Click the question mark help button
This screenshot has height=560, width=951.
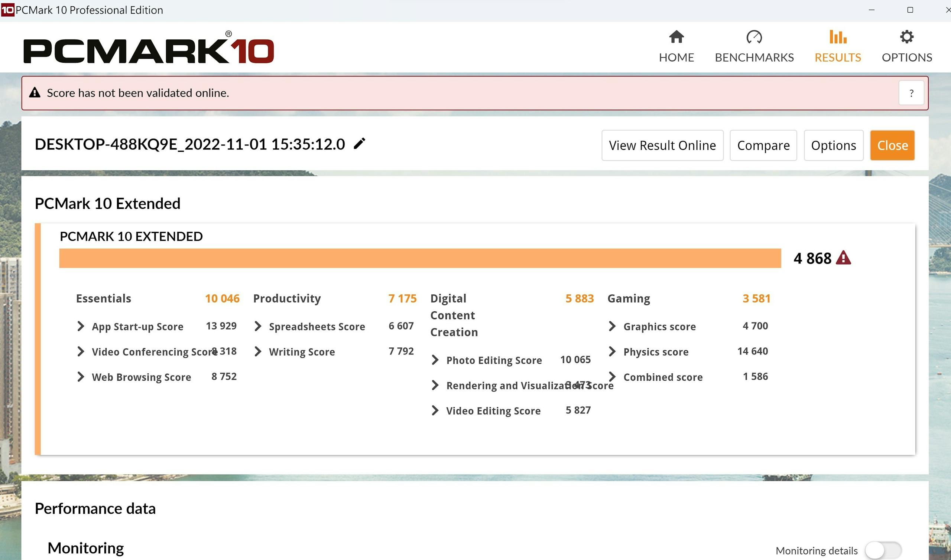(911, 93)
